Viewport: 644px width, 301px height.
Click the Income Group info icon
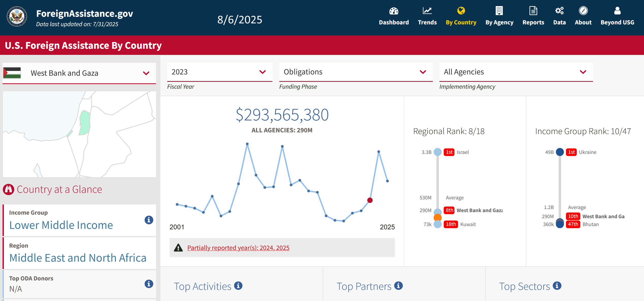[149, 220]
